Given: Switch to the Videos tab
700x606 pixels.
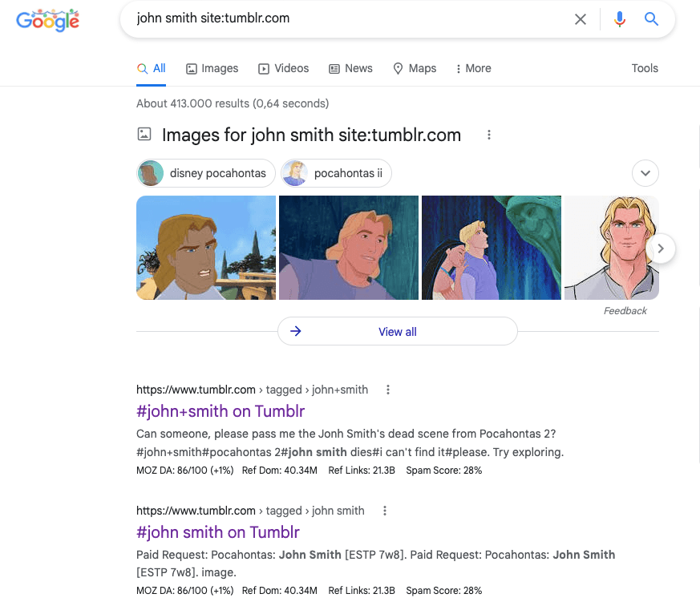Looking at the screenshot, I should click(283, 68).
